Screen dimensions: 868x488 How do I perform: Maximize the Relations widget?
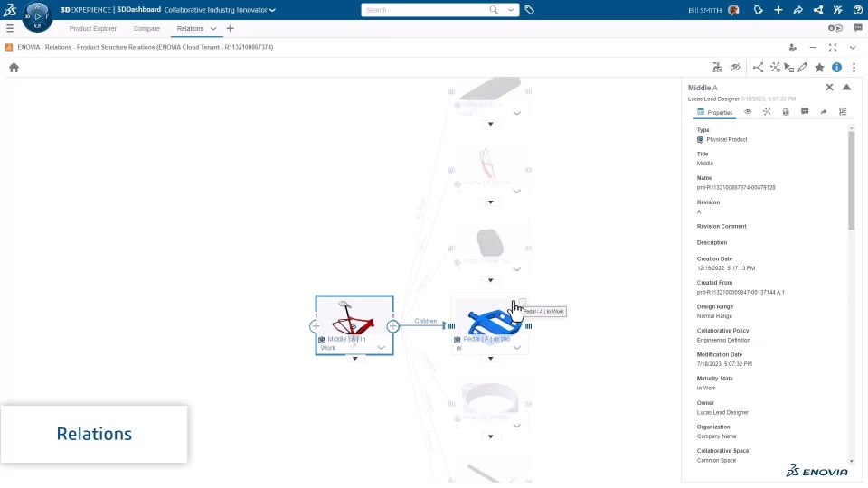point(833,48)
